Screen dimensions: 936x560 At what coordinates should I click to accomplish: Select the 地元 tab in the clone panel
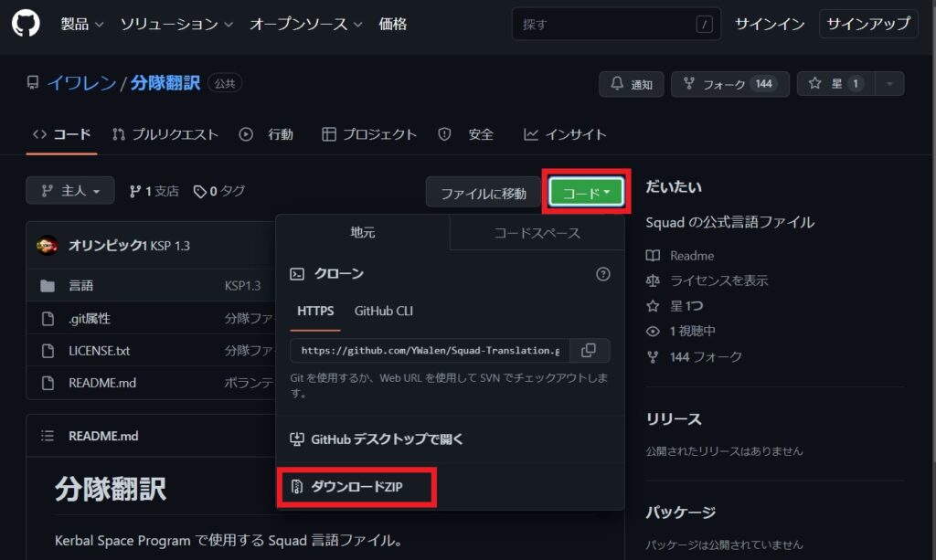[x=362, y=233]
